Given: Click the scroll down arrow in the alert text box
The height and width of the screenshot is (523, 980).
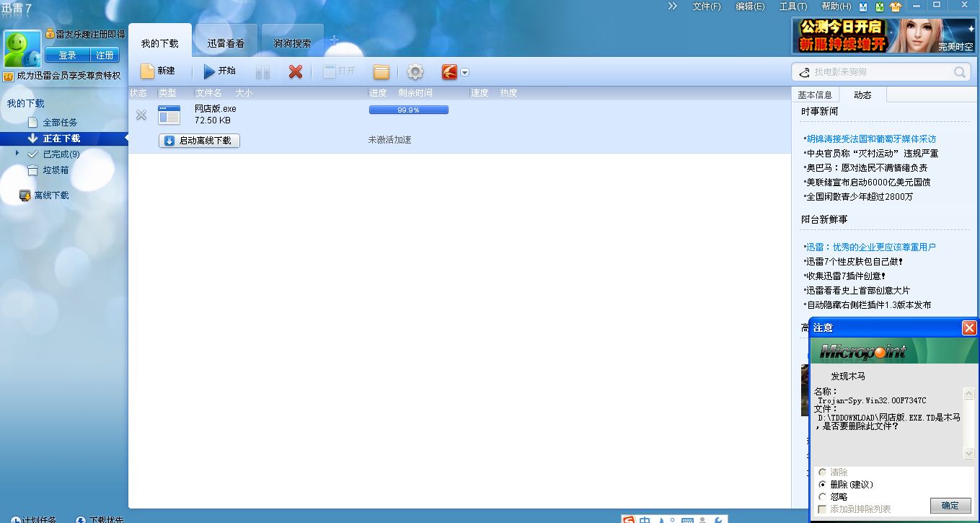Looking at the screenshot, I should [x=969, y=454].
